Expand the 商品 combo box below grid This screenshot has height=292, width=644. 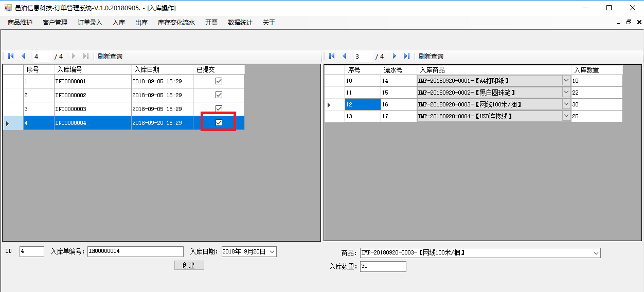(x=596, y=253)
